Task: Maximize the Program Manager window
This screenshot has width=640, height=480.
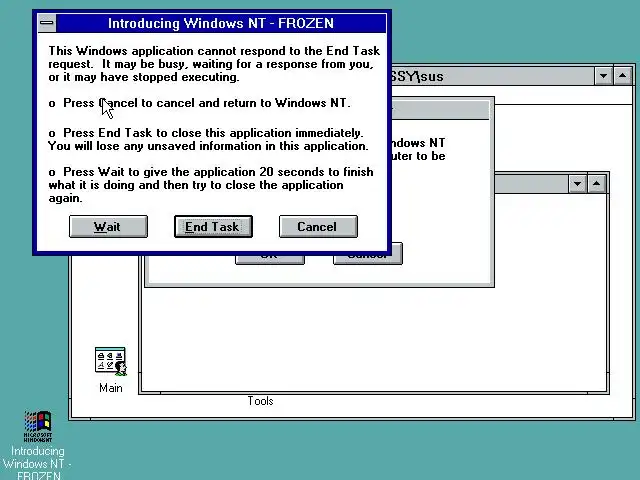Action: tap(622, 76)
